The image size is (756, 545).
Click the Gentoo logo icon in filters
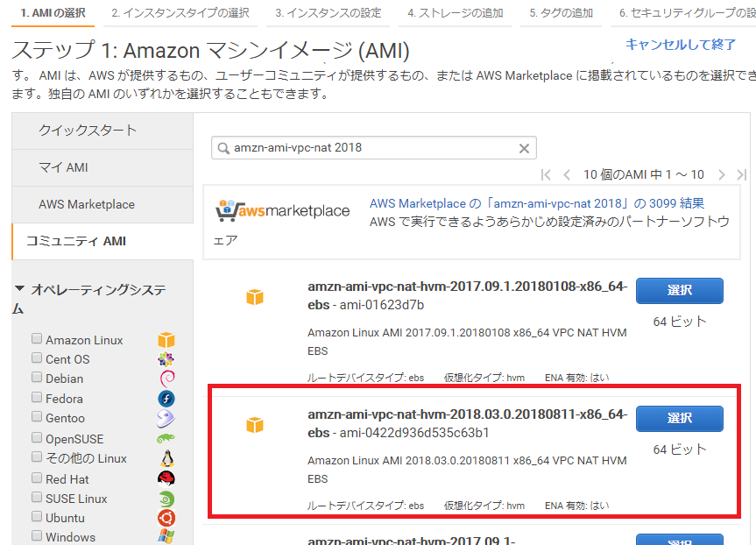[x=166, y=418]
